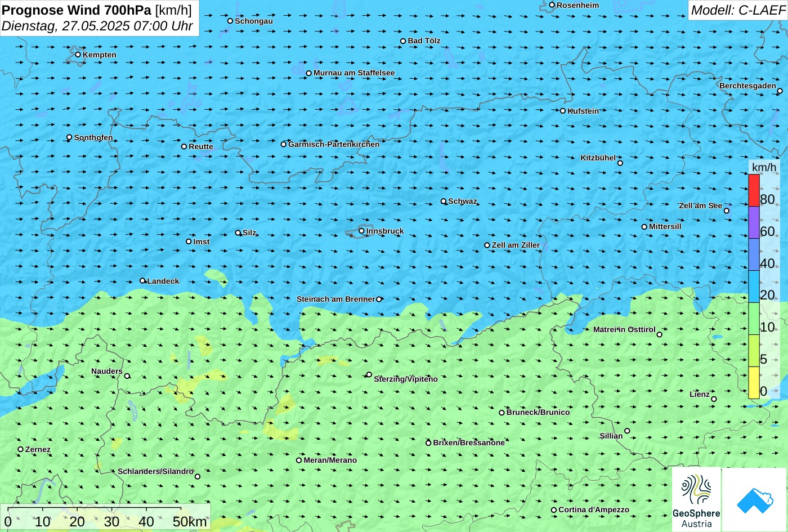Click the Landeck location marker
This screenshot has height=532, width=788.
click(142, 281)
